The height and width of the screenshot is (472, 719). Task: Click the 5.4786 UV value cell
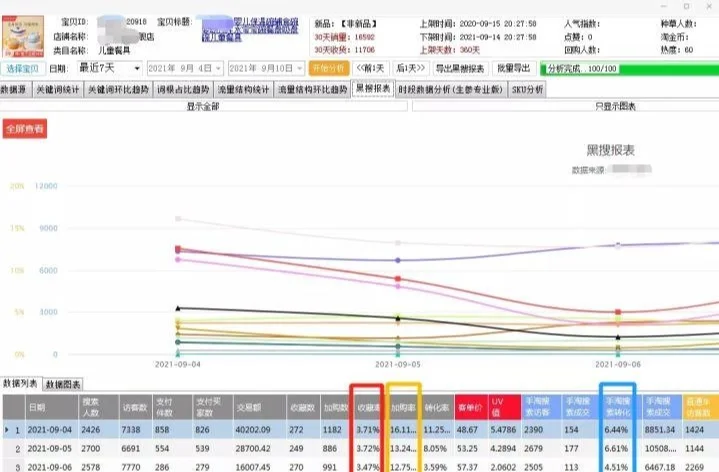tap(504, 430)
